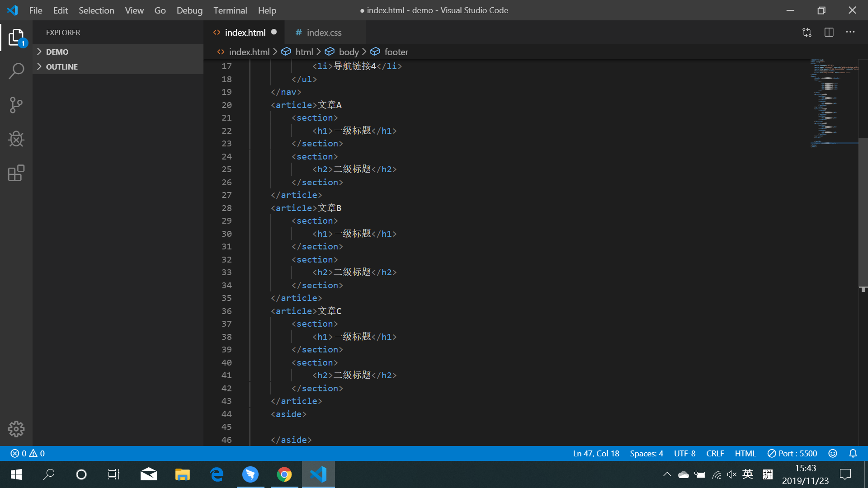
Task: Click the Ln 47, Col 18 position indicator
Action: (596, 453)
